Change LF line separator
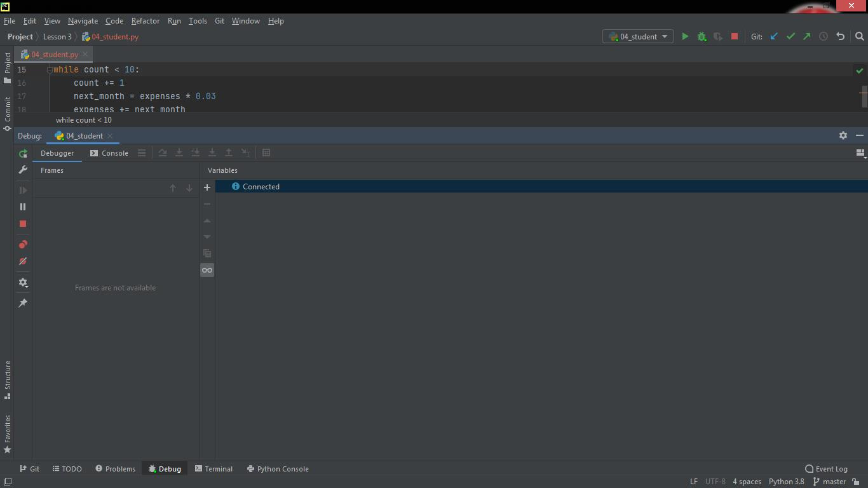 [x=694, y=482]
